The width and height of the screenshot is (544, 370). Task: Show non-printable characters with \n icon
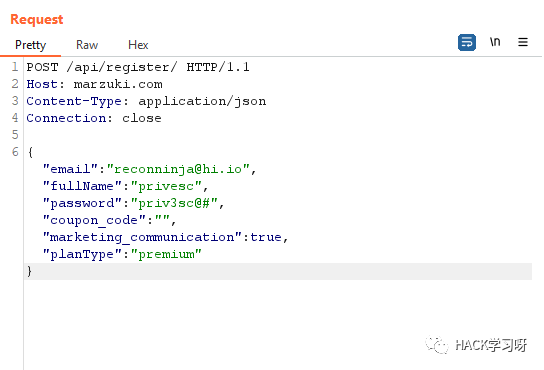pos(495,42)
